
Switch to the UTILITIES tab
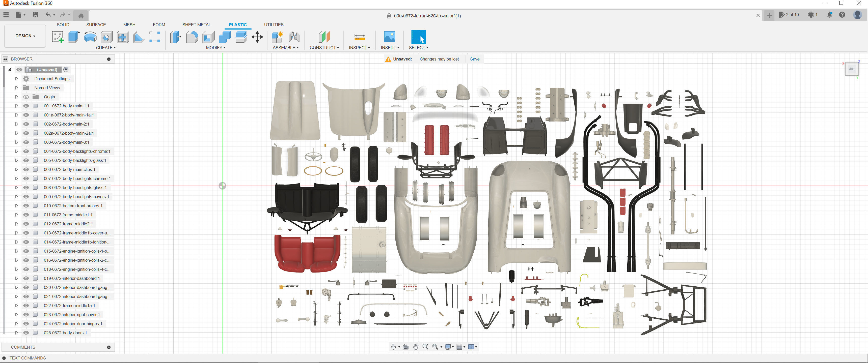point(274,25)
